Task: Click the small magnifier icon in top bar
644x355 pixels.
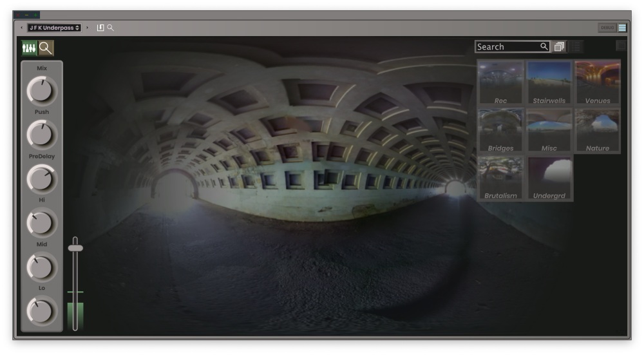Action: (x=111, y=28)
